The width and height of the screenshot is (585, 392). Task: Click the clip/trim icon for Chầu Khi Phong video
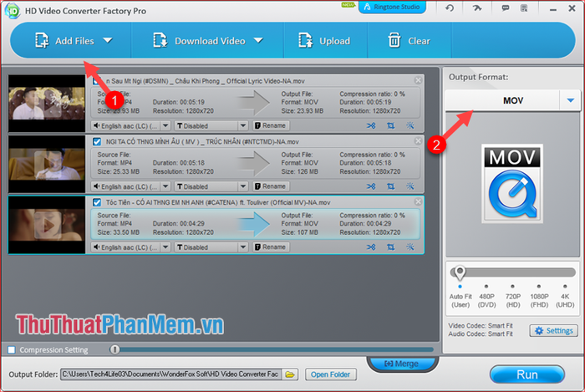click(371, 125)
